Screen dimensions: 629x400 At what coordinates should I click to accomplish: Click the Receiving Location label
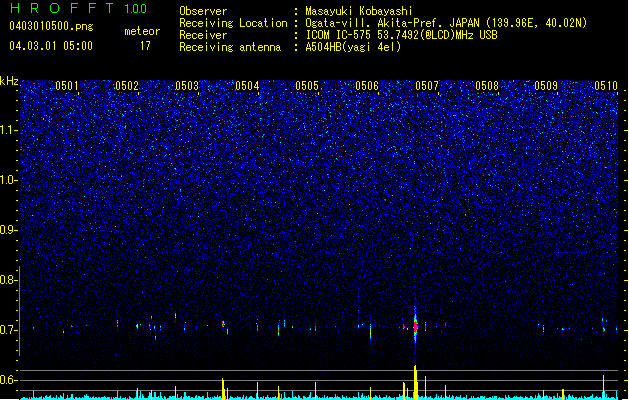tap(233, 23)
